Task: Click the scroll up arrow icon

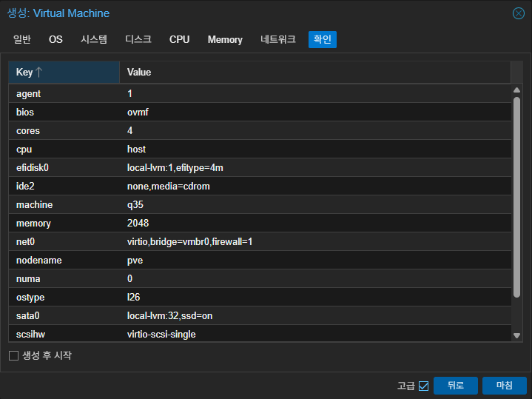Action: pos(516,90)
